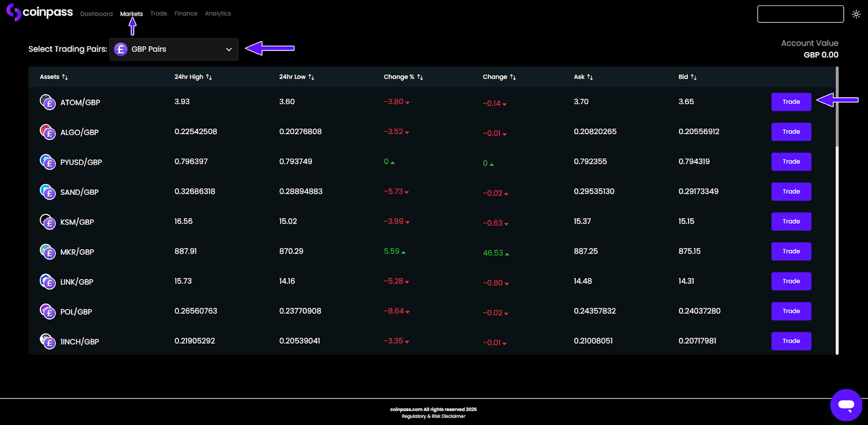Click the table's vertical scrollbar

pyautogui.click(x=837, y=109)
